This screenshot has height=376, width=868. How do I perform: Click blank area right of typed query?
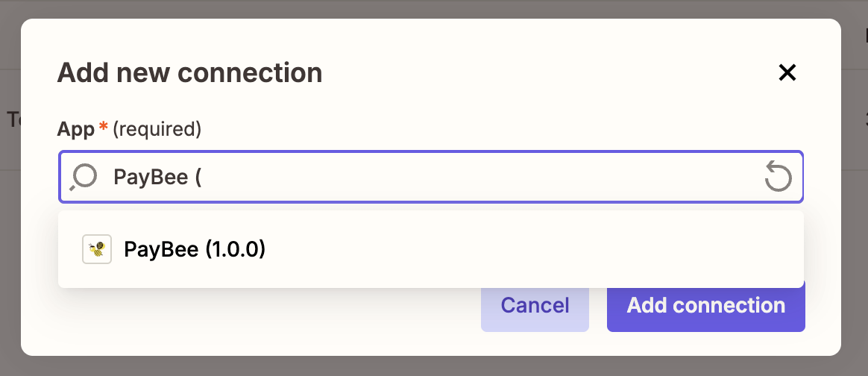[x=485, y=178]
